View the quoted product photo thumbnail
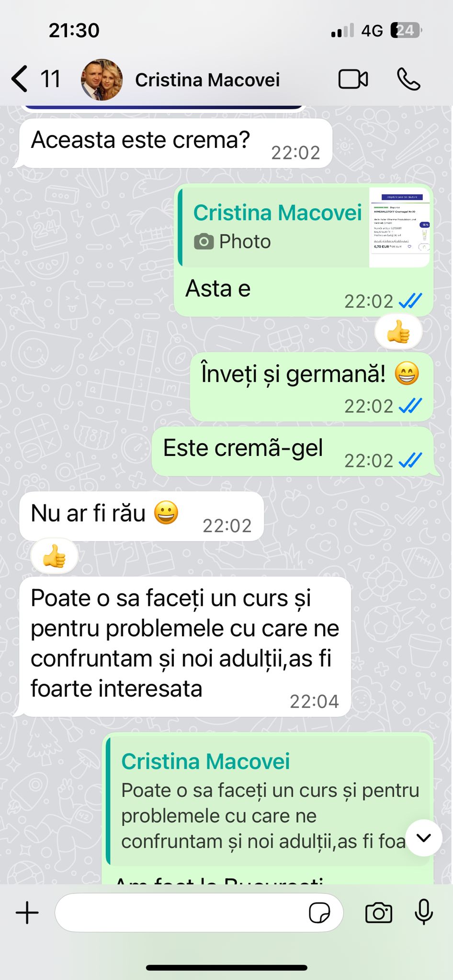 (399, 227)
